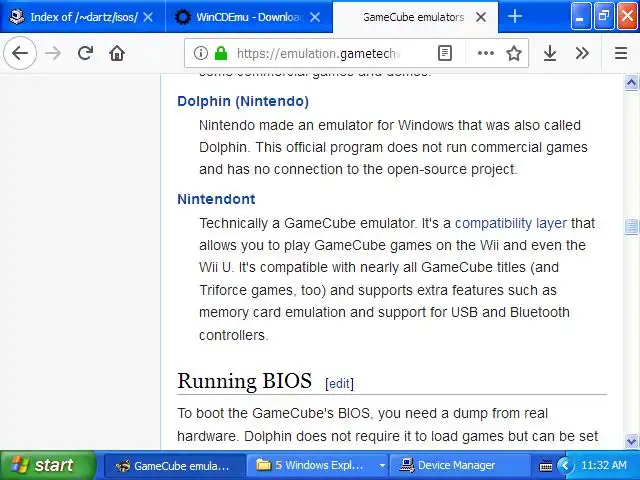Open the Windows start menu

tap(47, 465)
